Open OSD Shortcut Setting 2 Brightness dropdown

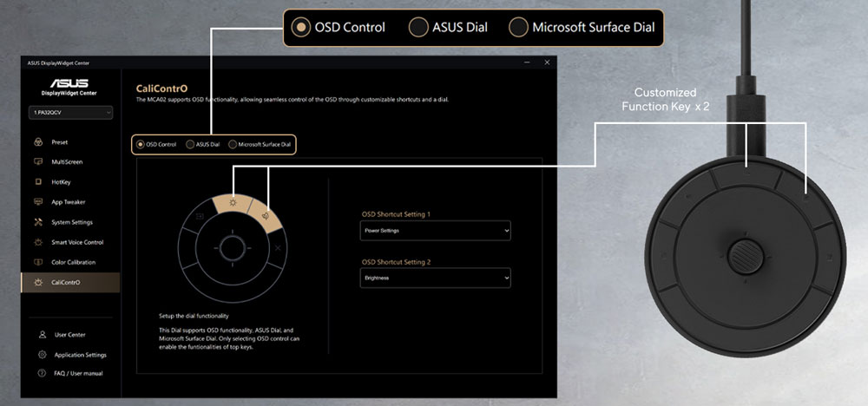pos(435,278)
